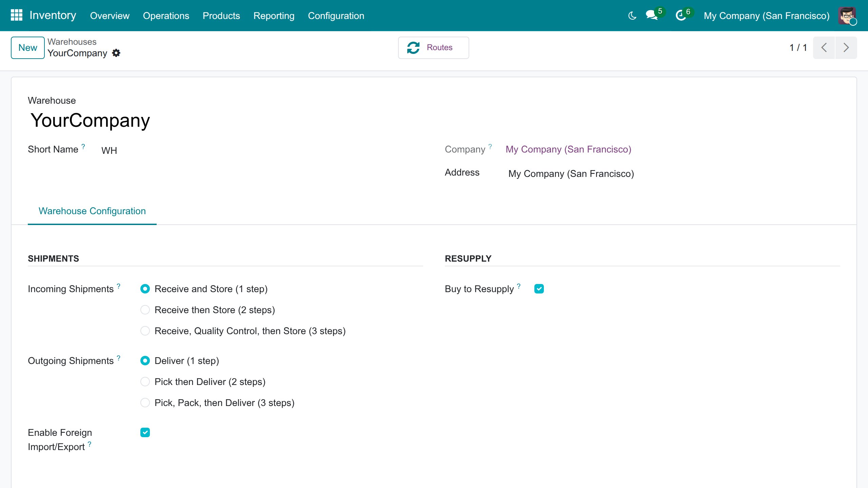The height and width of the screenshot is (488, 868).
Task: Edit the Short Name WH field
Action: (x=260, y=150)
